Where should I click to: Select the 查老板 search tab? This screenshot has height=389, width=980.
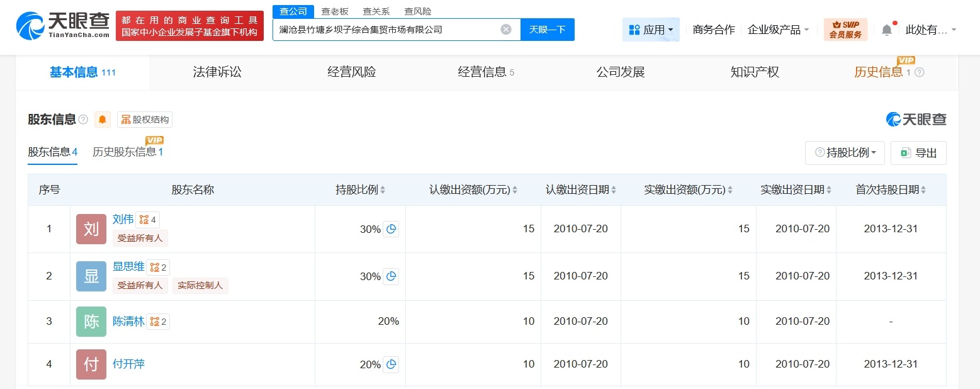pyautogui.click(x=335, y=11)
